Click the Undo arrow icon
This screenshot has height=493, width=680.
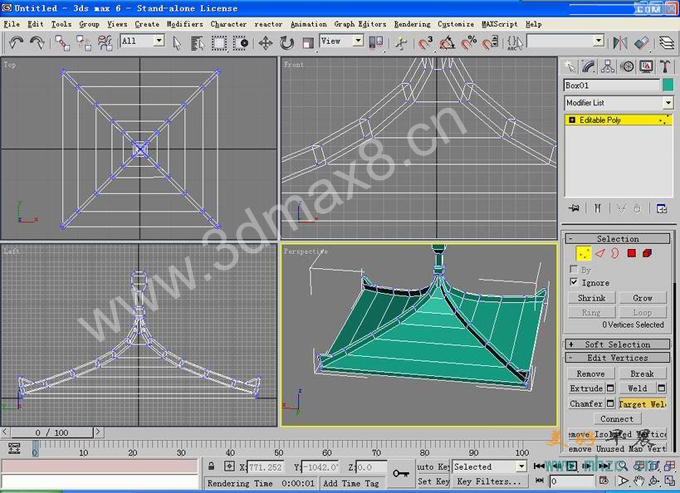coord(16,42)
